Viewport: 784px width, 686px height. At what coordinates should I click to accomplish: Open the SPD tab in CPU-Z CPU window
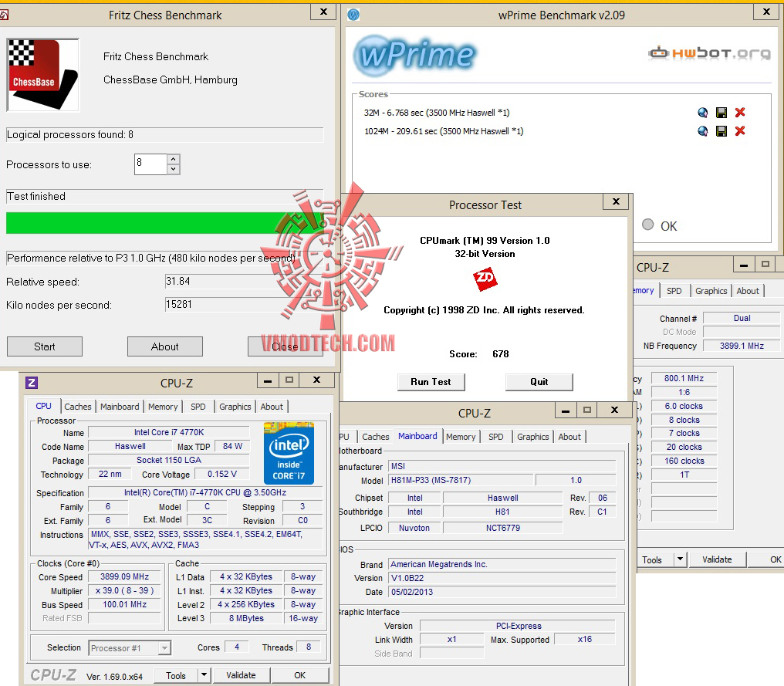(198, 407)
